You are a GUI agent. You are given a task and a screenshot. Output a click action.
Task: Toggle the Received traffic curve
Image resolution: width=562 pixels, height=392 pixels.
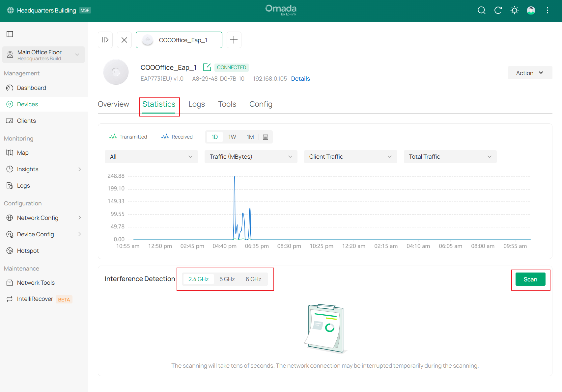(x=177, y=137)
